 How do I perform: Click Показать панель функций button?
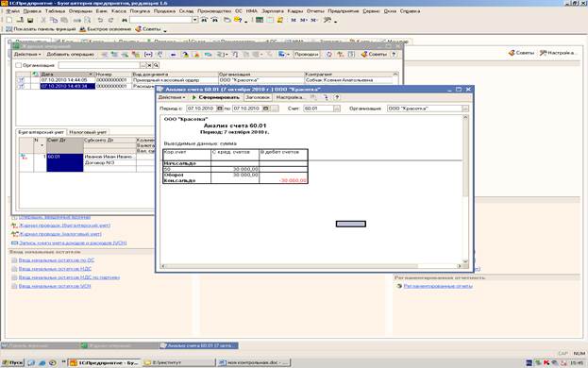(41, 29)
